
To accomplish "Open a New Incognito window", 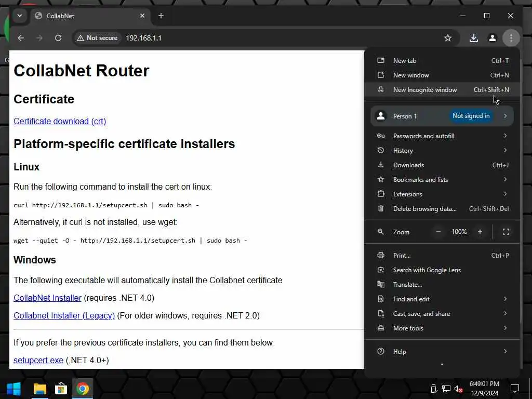I will pyautogui.click(x=442, y=90).
